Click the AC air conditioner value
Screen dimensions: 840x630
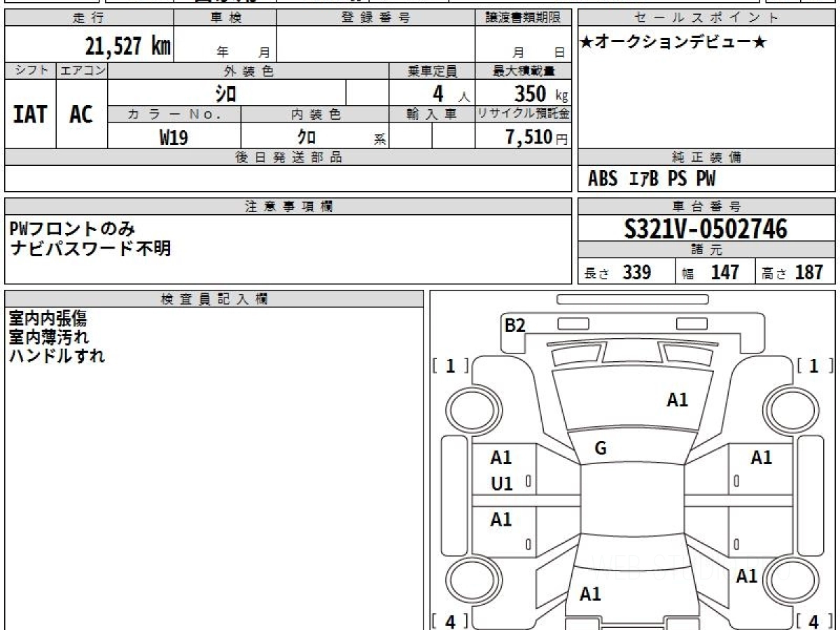81,114
